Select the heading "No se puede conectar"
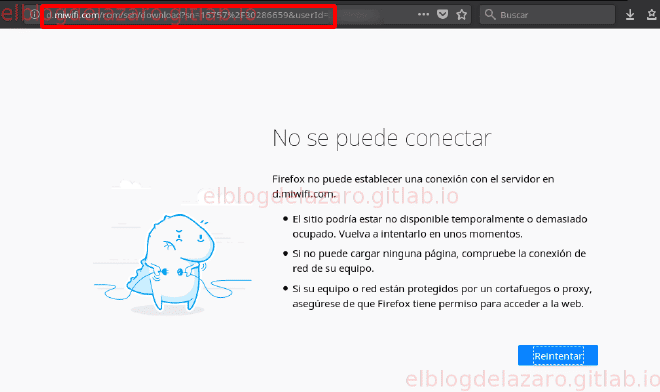The height and width of the screenshot is (392, 660). tap(382, 138)
